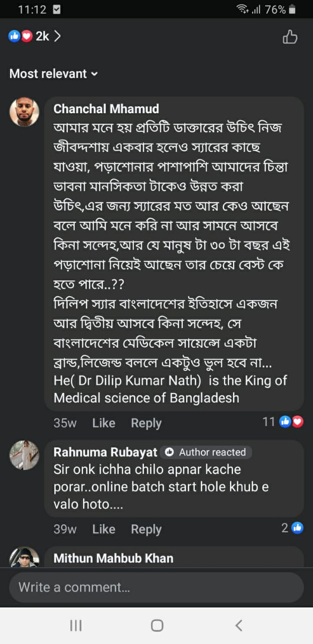View the 11 reactions on Chanchal's comment
Screen dimensions: 313x644
pos(283,422)
